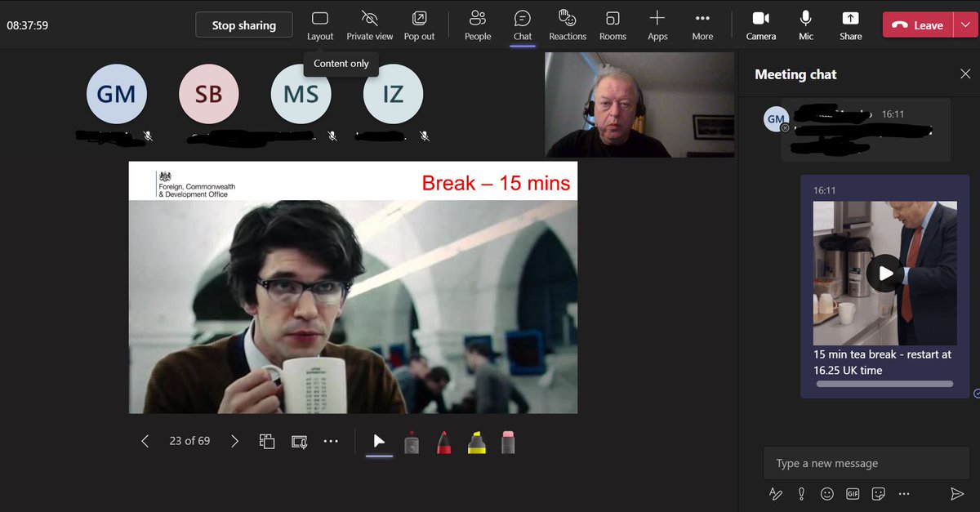Image resolution: width=980 pixels, height=512 pixels.
Task: Click the Break – 15 mins slide title
Action: click(x=496, y=183)
